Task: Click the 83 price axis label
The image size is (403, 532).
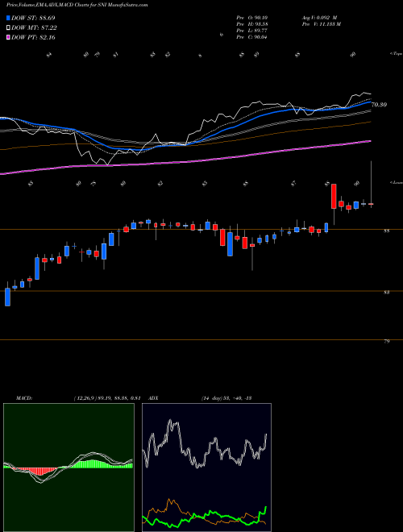Action: (x=386, y=293)
